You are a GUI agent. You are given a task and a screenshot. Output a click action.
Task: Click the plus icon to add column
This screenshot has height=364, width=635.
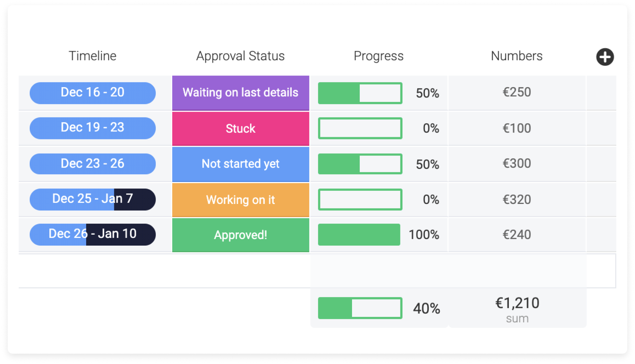(605, 57)
